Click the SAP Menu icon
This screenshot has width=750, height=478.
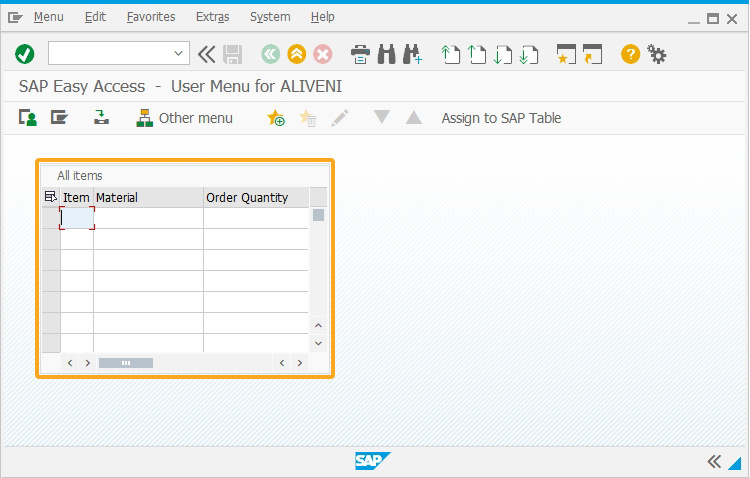click(59, 118)
